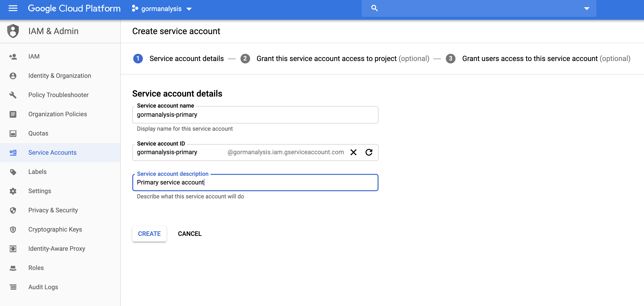Open Service Accounts in the sidebar
The height and width of the screenshot is (306, 644).
[x=52, y=153]
